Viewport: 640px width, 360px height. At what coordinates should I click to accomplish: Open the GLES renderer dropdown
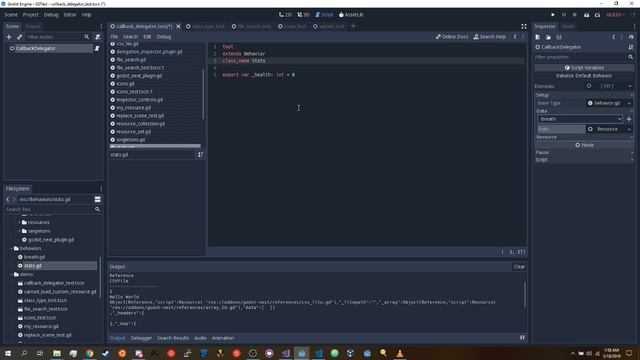click(616, 15)
